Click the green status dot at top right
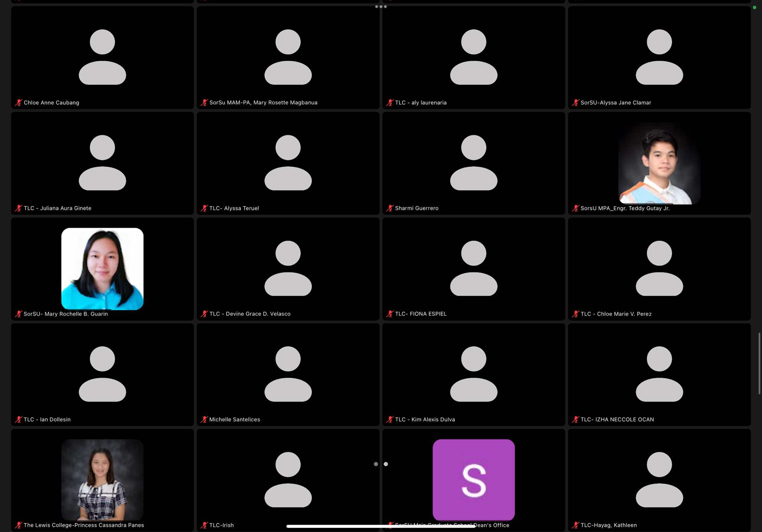This screenshot has width=762, height=532. tap(755, 7)
